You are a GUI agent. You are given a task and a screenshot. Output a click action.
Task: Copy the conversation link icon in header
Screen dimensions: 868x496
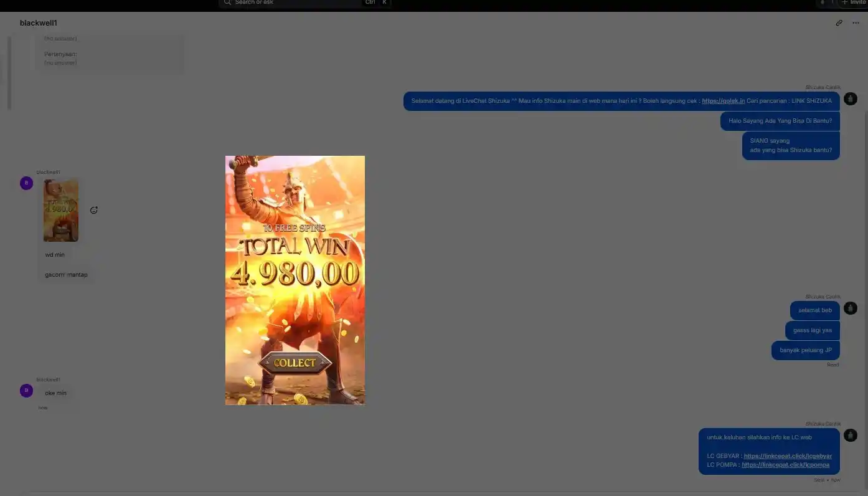839,23
